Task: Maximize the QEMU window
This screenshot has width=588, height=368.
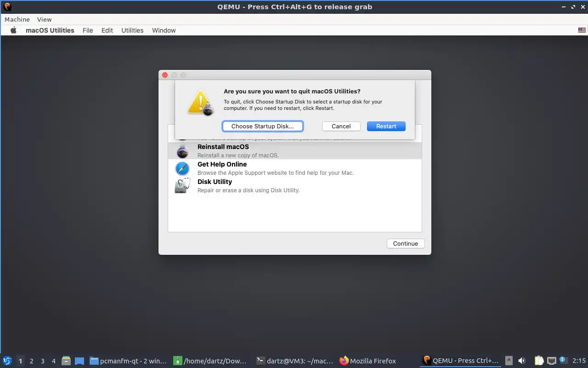Action: pos(573,7)
